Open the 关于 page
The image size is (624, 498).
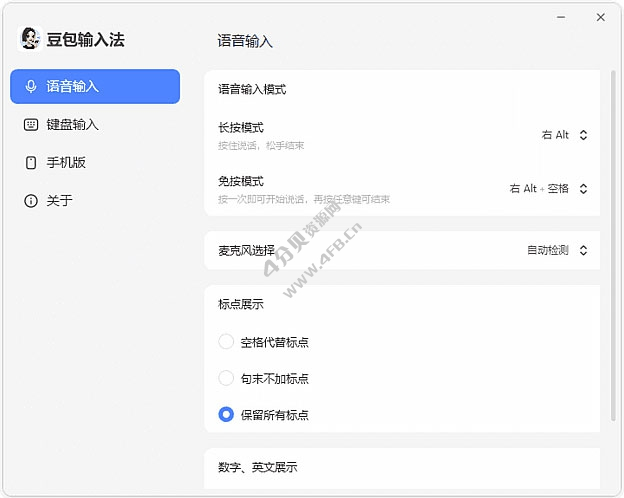pyautogui.click(x=95, y=201)
